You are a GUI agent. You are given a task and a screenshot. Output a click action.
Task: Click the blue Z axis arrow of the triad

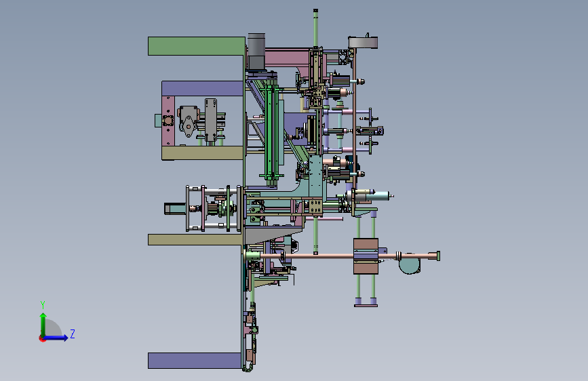pyautogui.click(x=56, y=338)
